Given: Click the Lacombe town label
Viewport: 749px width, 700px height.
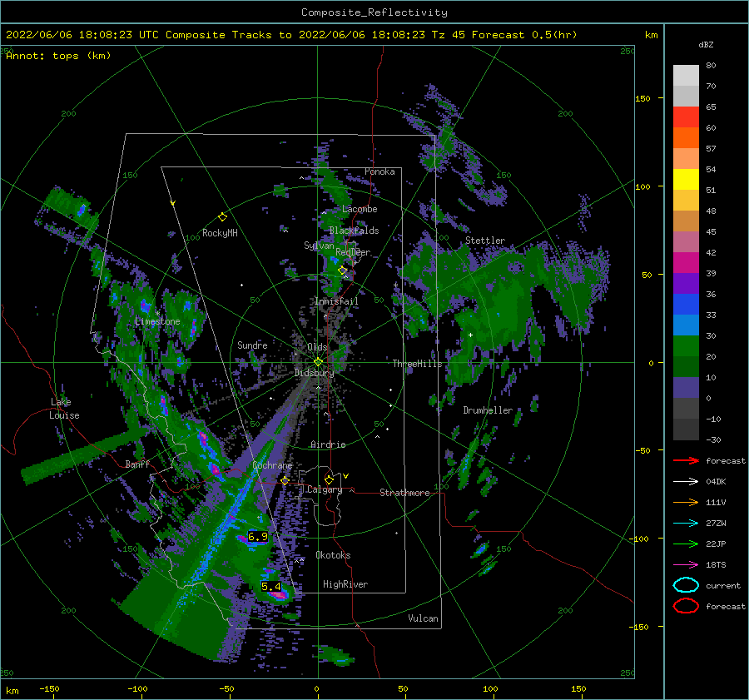Looking at the screenshot, I should [x=360, y=209].
